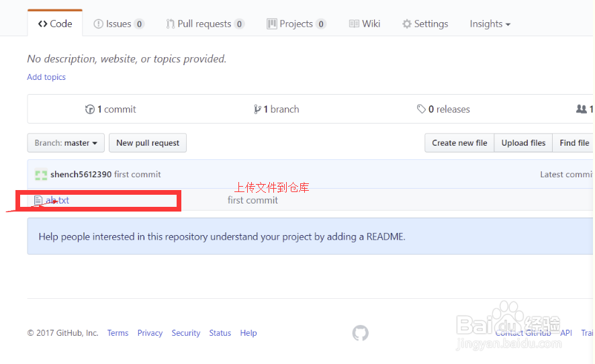Click the Pull requests count badge
The width and height of the screenshot is (595, 364).
point(239,24)
